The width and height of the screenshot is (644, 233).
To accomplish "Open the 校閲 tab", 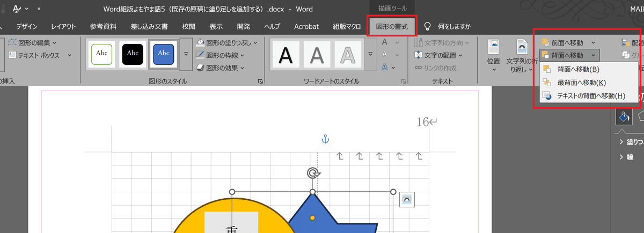I will (188, 26).
